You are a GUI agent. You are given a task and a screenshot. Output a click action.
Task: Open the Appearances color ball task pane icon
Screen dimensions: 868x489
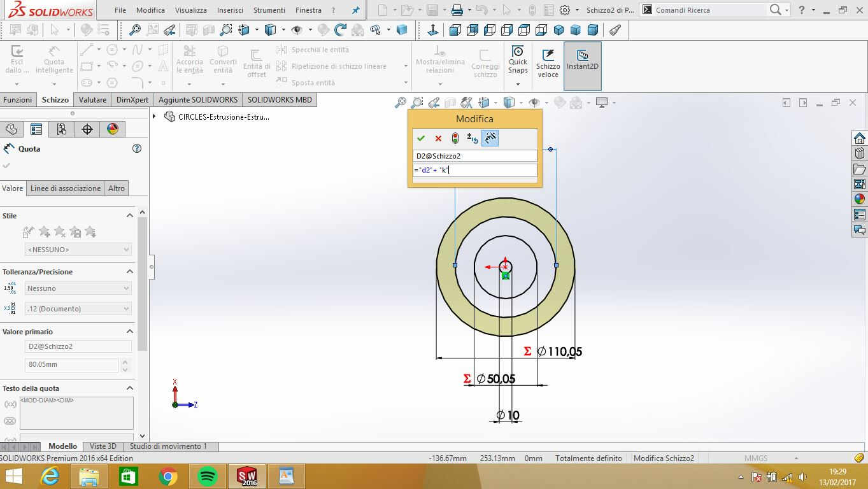(x=860, y=199)
